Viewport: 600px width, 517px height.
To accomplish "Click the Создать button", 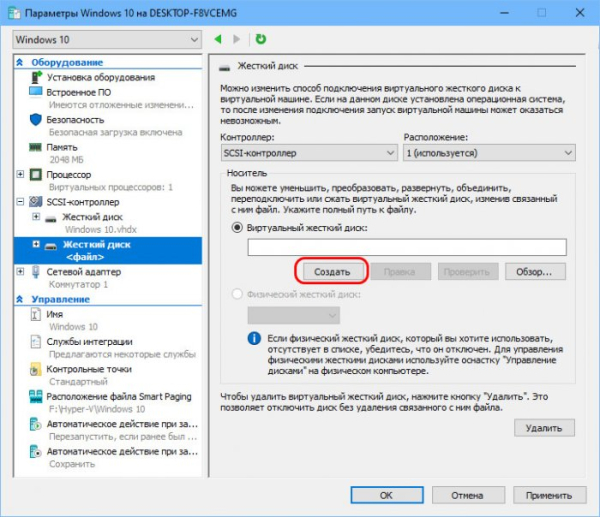I will pos(332,271).
